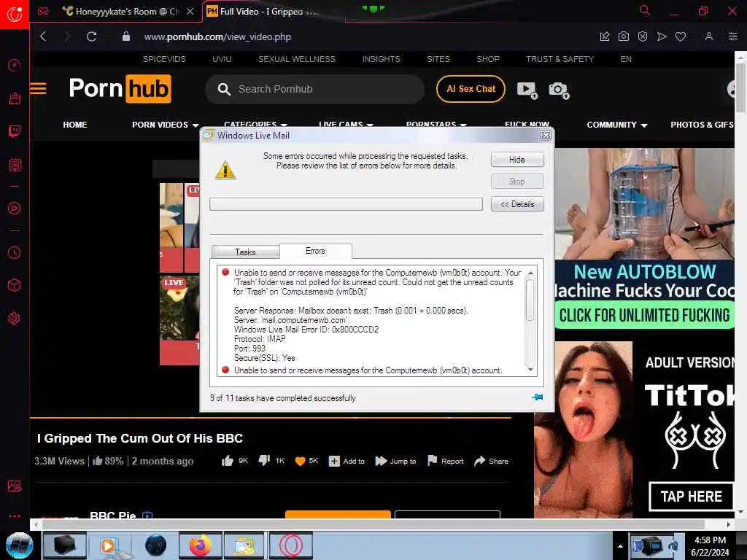Switch to Honeyyykate's Room browser tab

pyautogui.click(x=127, y=12)
